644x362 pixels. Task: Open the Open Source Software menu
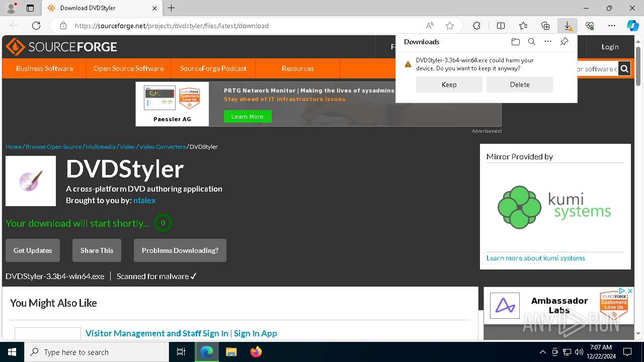click(x=128, y=68)
